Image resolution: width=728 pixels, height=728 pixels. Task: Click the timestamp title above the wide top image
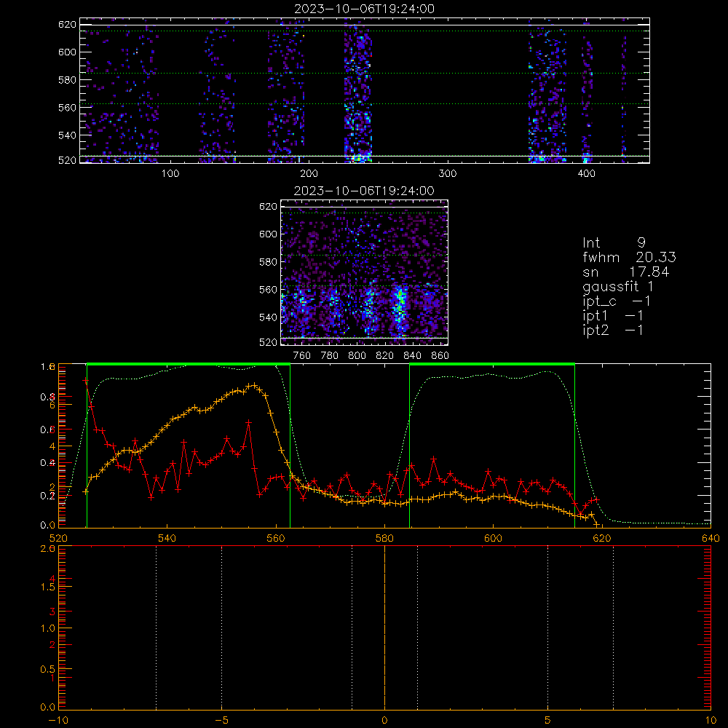point(364,9)
